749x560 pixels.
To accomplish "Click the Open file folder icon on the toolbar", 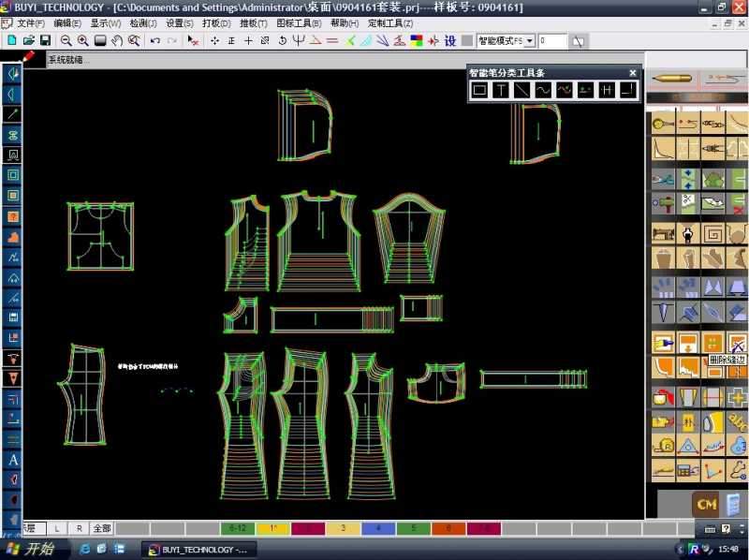I will point(30,40).
